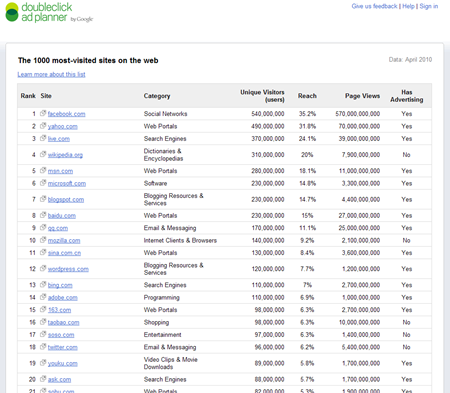
Task: Open the bing.com site link
Action: coord(60,285)
